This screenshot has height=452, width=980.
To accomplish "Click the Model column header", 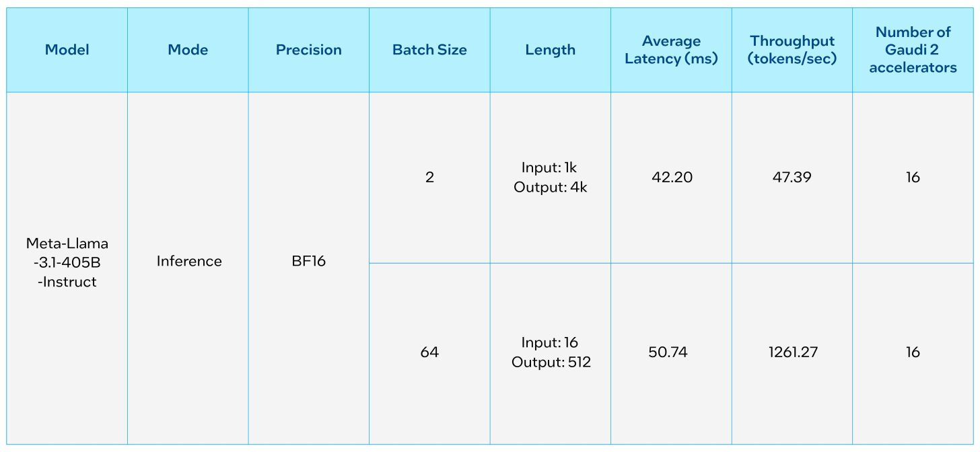I will 67,50.
